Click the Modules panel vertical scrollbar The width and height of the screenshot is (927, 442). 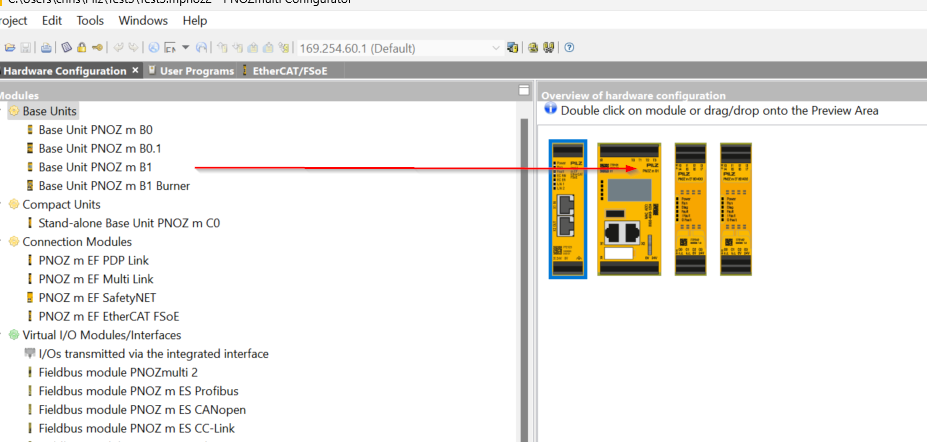pyautogui.click(x=524, y=278)
